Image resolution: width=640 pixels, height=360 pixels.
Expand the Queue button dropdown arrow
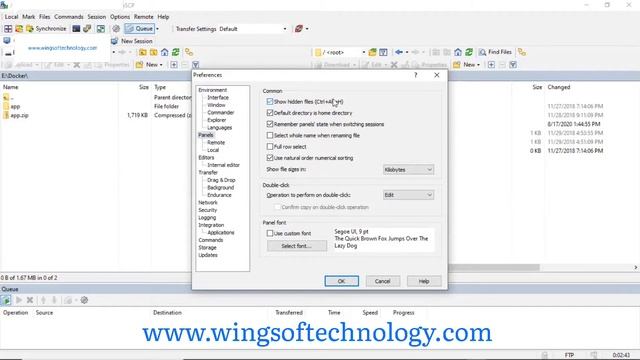(x=158, y=29)
